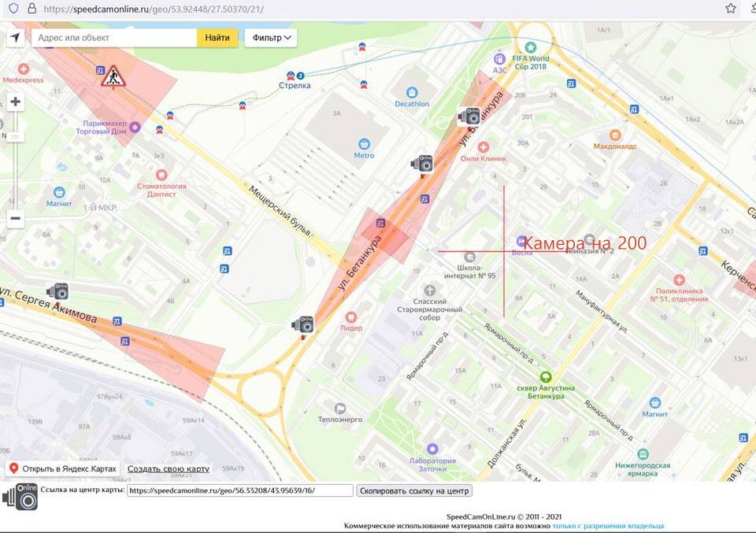This screenshot has height=533, width=756.
Task: Bookmark page with the star icon
Action: (731, 9)
